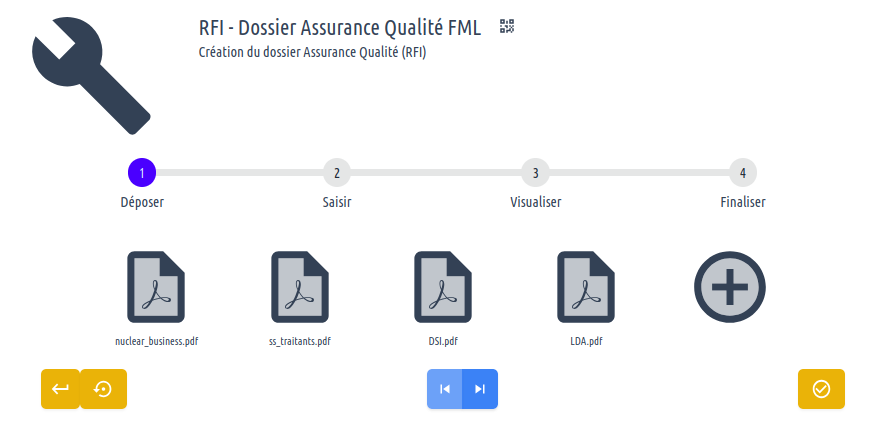Click the Saisir step label
The image size is (884, 441).
click(x=337, y=202)
